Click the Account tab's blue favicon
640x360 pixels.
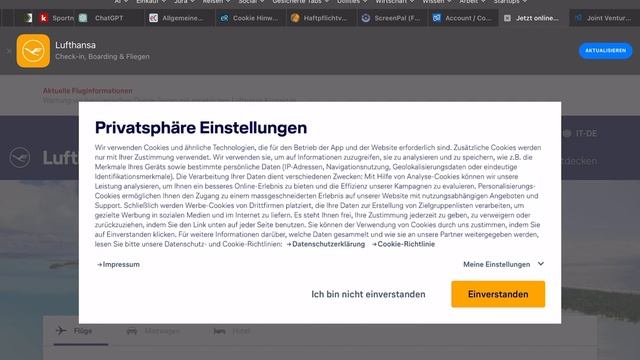pos(437,18)
